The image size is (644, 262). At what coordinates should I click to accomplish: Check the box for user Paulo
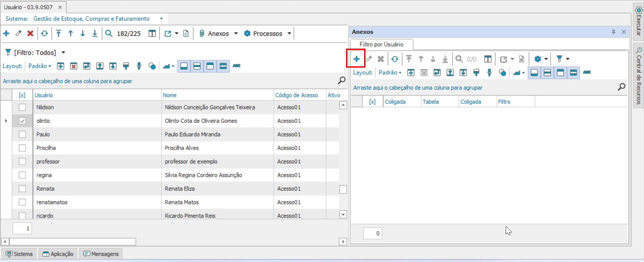coord(22,134)
